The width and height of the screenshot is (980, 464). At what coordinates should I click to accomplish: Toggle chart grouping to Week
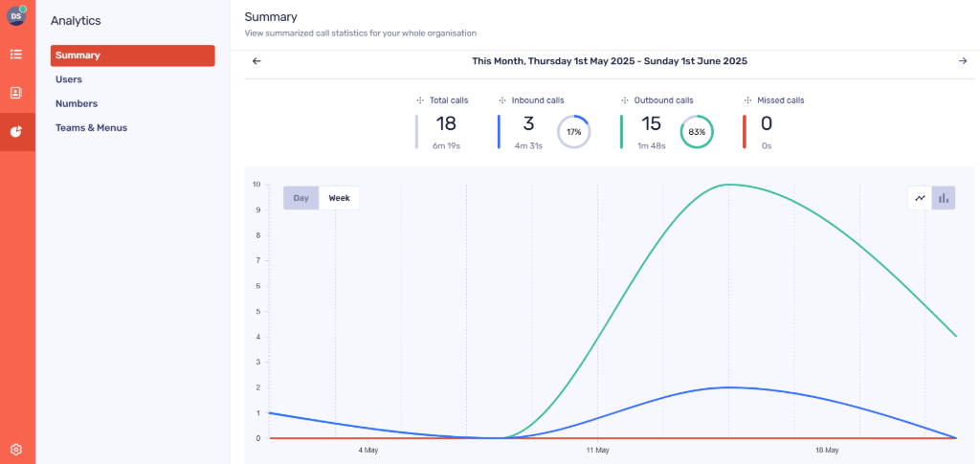(x=339, y=198)
